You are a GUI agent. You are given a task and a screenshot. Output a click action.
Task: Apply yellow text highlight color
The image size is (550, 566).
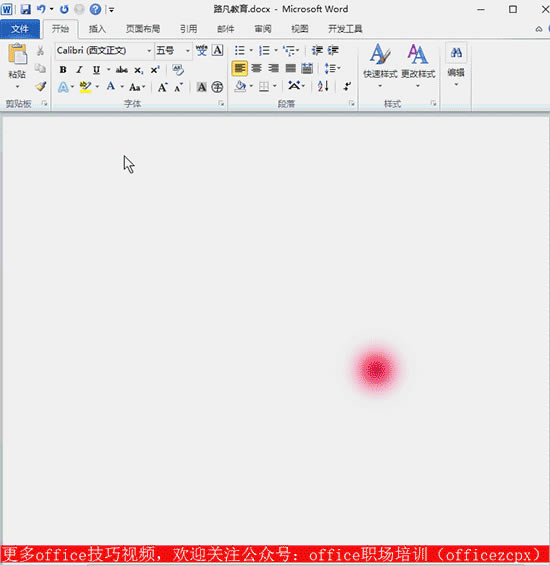(x=86, y=87)
